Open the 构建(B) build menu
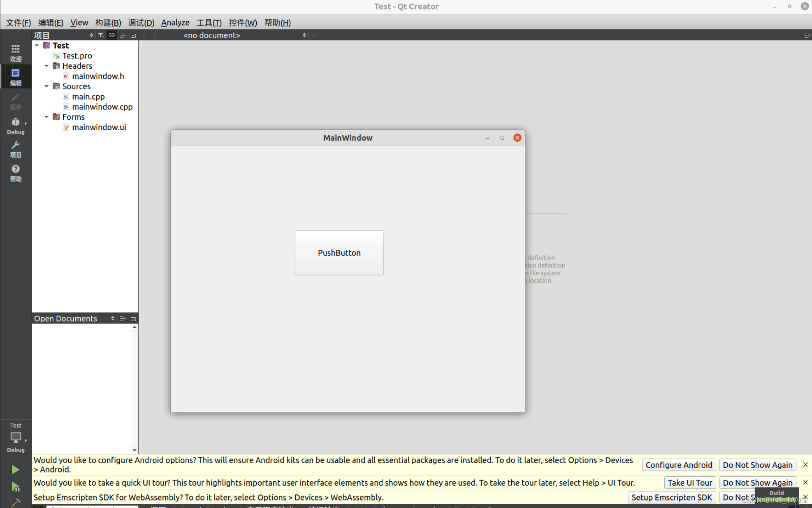This screenshot has width=812, height=508. tap(108, 23)
